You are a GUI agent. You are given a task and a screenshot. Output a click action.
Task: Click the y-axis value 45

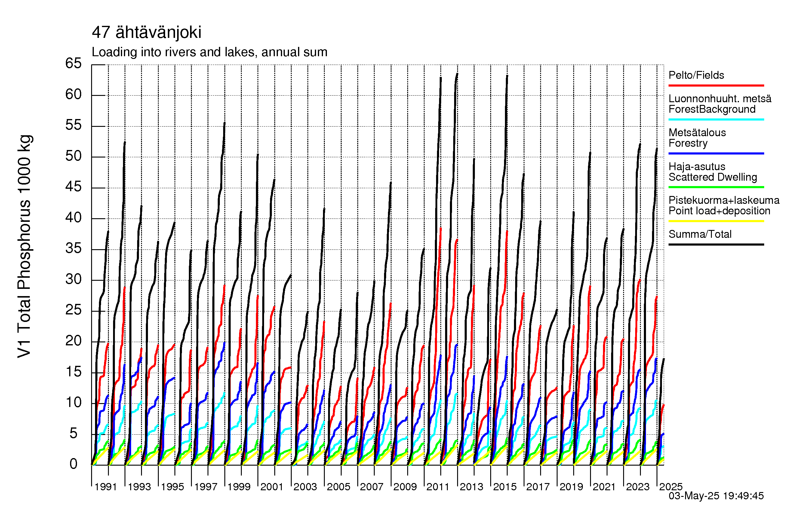point(73,187)
